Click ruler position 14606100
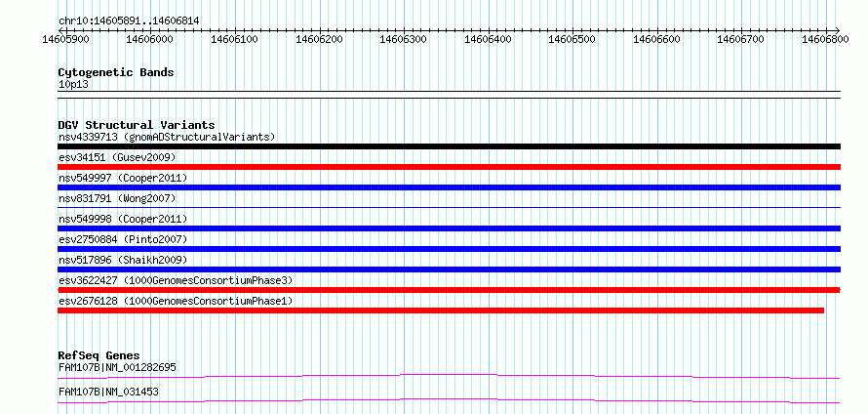 (235, 39)
